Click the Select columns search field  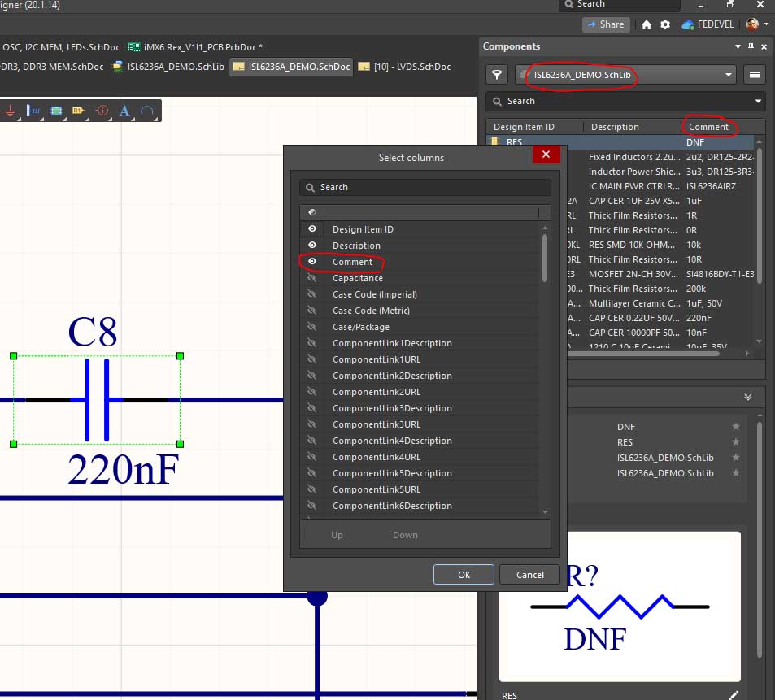(x=425, y=187)
